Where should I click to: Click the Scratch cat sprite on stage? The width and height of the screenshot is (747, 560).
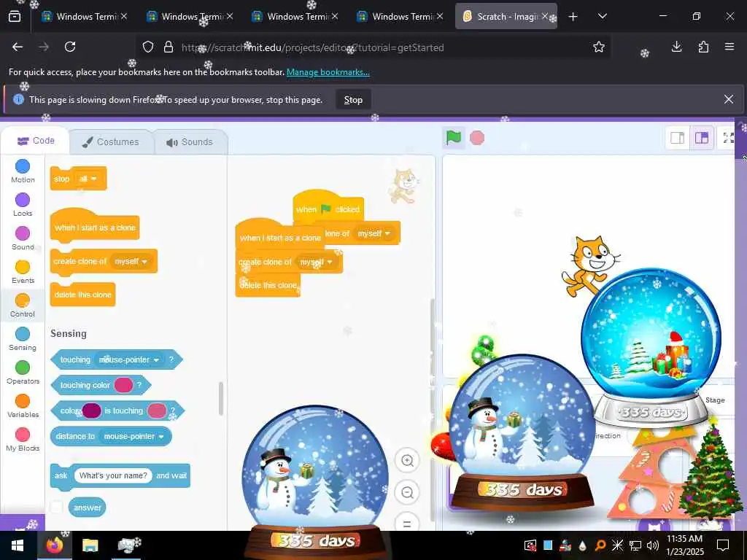(589, 265)
